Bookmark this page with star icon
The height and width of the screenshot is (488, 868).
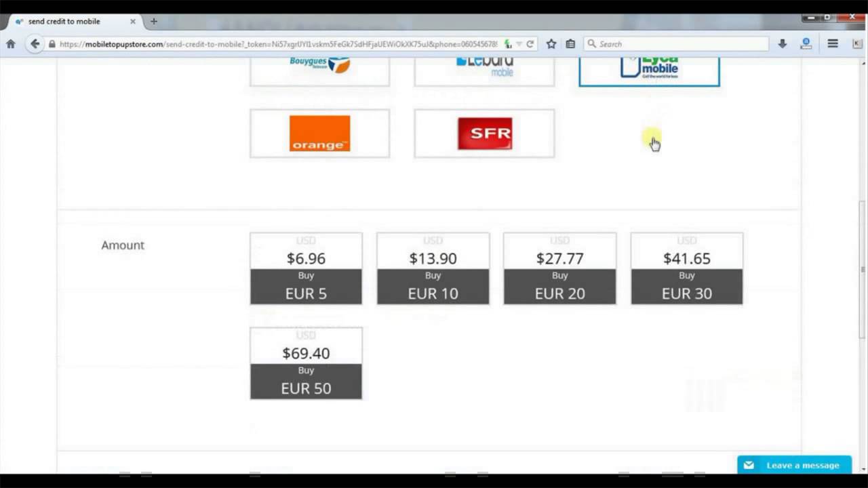click(551, 44)
